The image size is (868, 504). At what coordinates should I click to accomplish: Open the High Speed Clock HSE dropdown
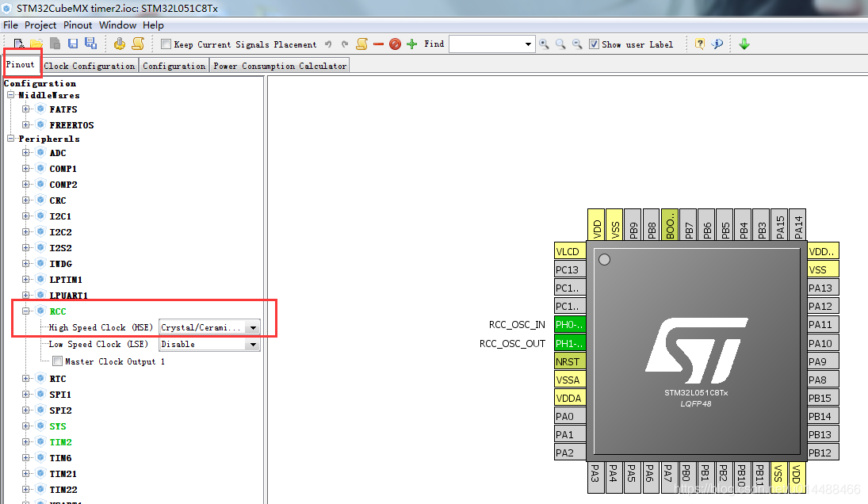[252, 327]
